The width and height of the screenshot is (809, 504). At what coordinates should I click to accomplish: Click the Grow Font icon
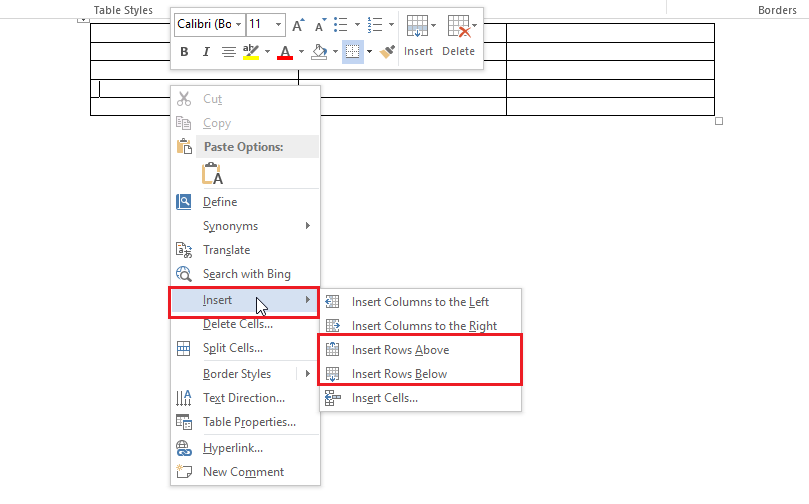(x=297, y=24)
